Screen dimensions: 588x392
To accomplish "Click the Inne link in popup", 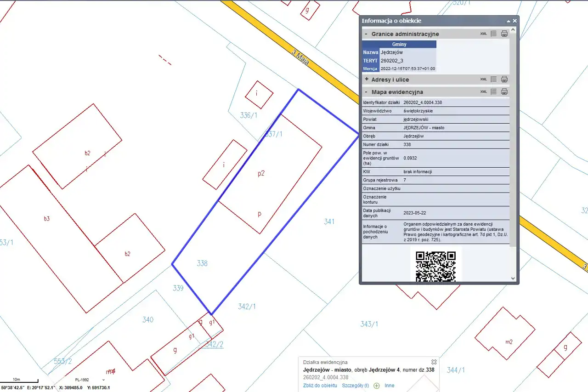I will coord(389,386).
